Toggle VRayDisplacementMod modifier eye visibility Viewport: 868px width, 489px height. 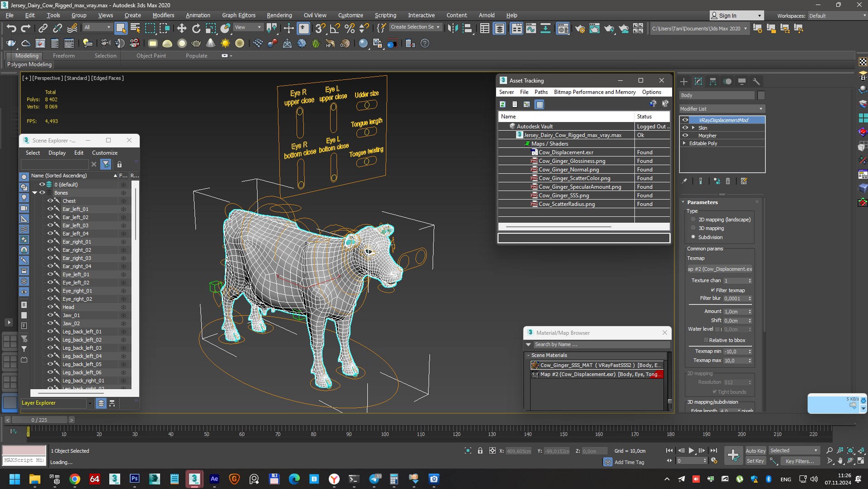[685, 120]
